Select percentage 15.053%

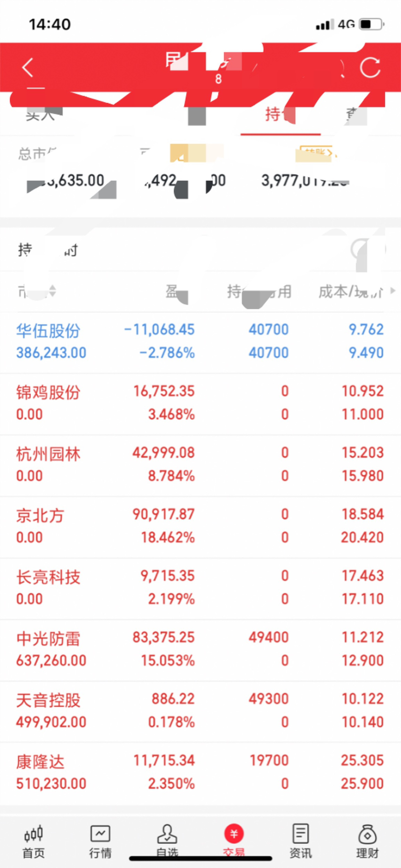(x=168, y=661)
